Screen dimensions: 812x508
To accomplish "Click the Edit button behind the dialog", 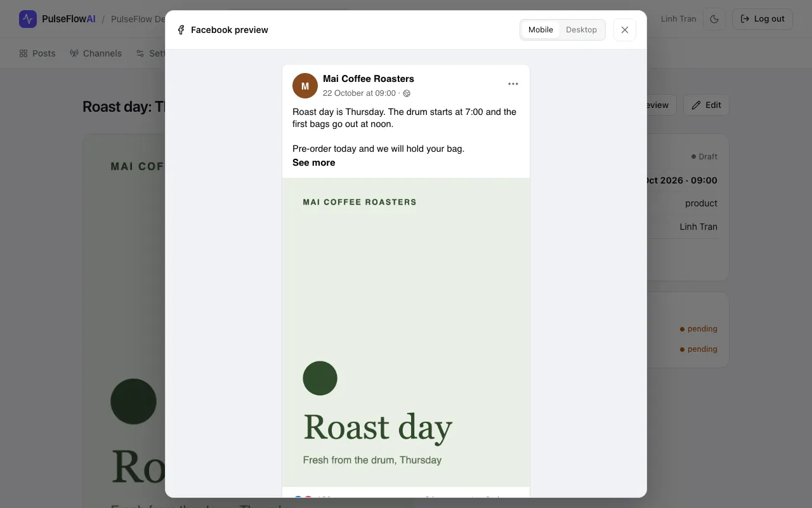I will [706, 105].
